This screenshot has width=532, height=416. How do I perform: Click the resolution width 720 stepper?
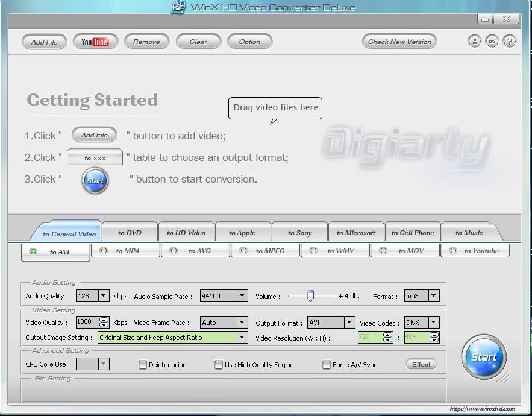(x=387, y=337)
